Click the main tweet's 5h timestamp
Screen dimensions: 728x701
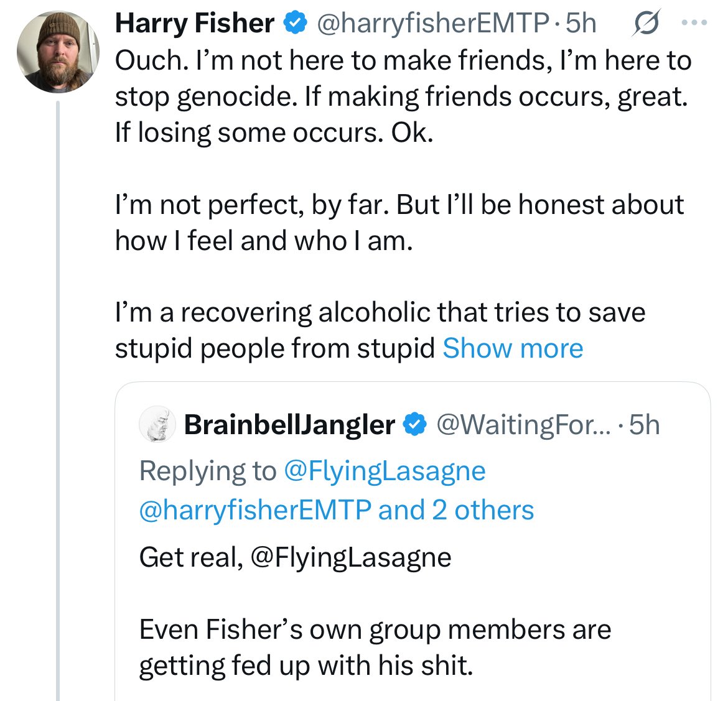click(x=581, y=24)
